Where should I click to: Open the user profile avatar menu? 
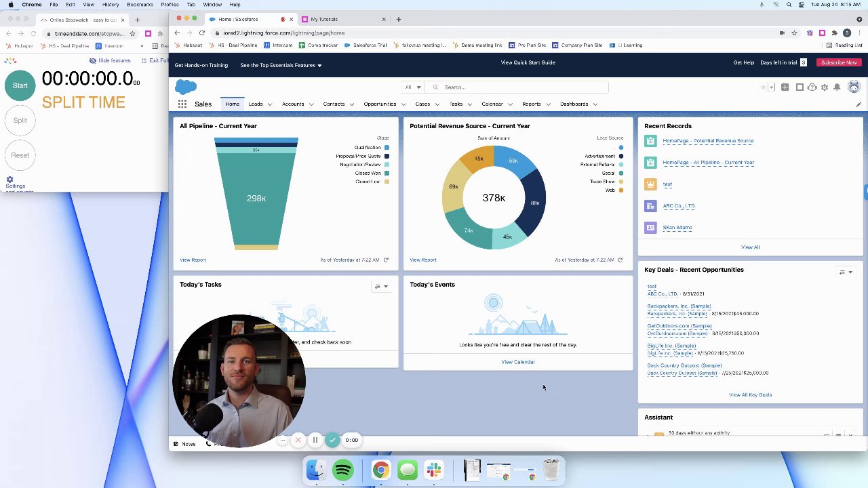[x=854, y=87]
